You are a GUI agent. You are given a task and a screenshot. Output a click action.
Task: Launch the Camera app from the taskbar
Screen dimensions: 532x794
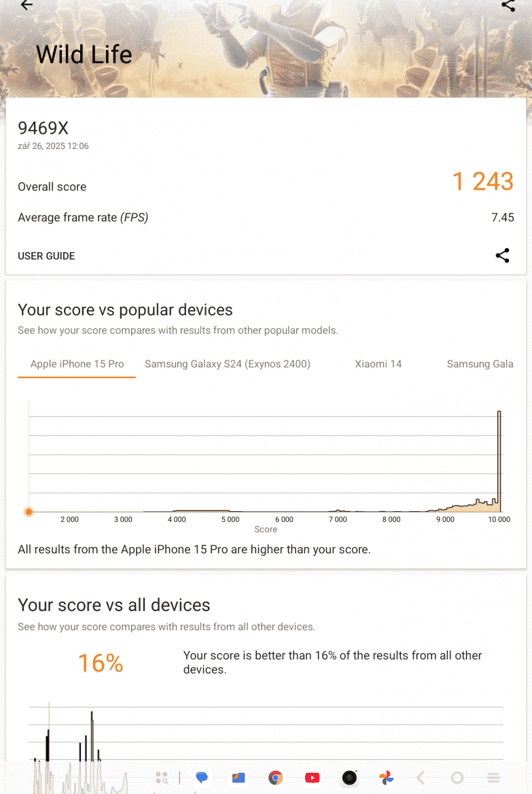click(x=349, y=777)
